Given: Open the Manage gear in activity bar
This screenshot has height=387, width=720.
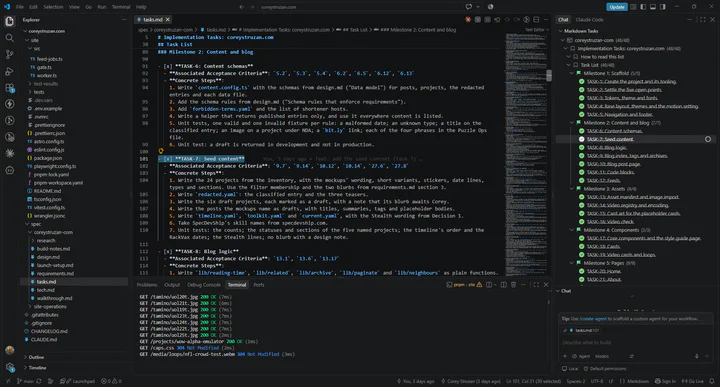Looking at the screenshot, I should click(9, 367).
